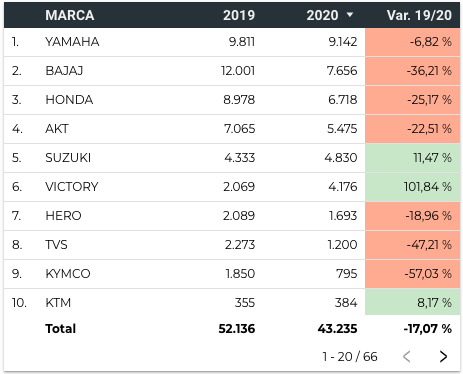Click the KTM brand name
463x374 pixels.
coord(58,303)
